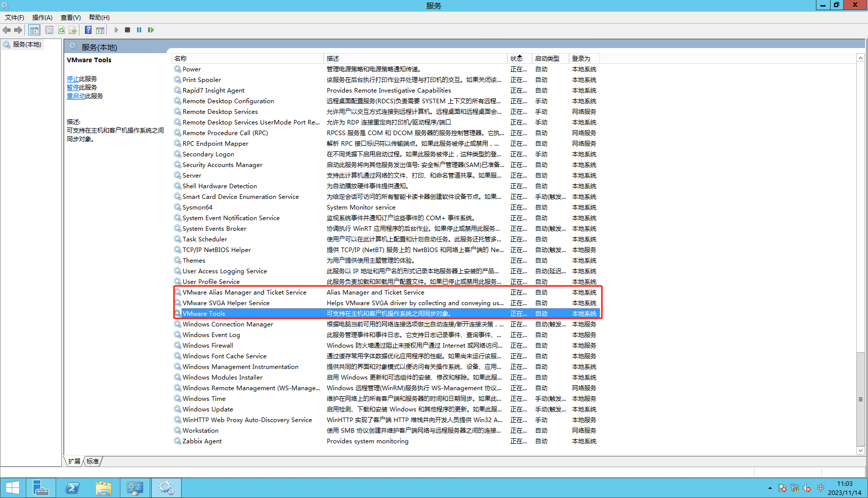868x498 pixels.
Task: Open Server Manager from the taskbar
Action: pos(41,488)
